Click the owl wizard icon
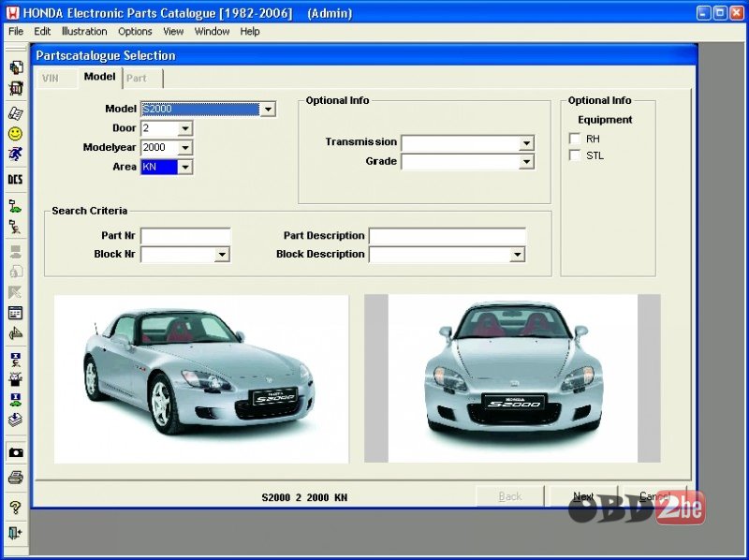This screenshot has height=560, width=749. click(x=16, y=379)
